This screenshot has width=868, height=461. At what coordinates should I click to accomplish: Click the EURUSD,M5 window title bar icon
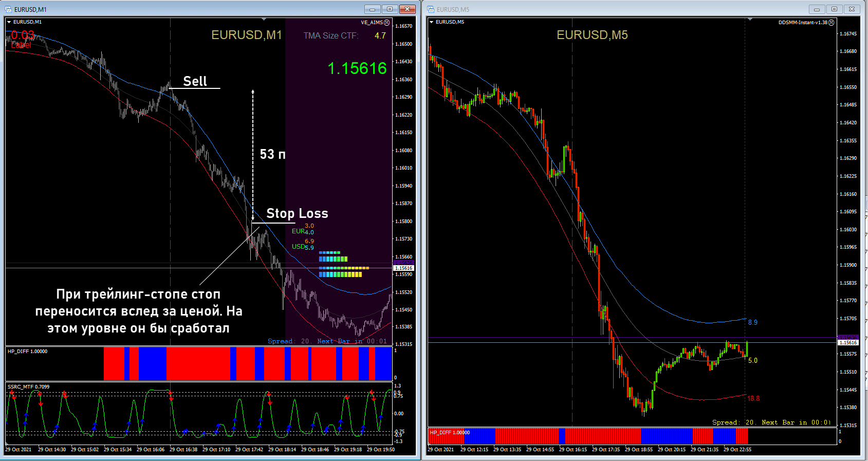(431, 9)
